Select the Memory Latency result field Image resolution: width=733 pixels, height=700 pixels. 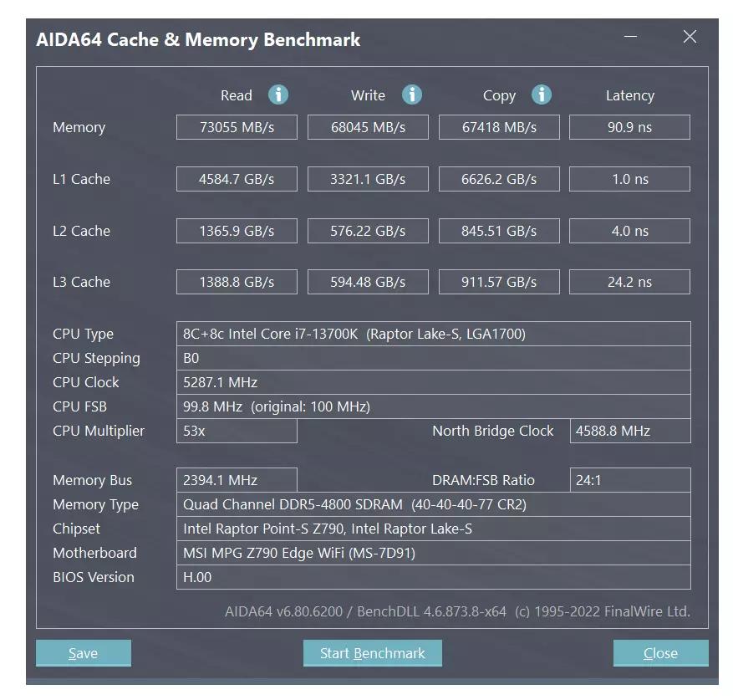pyautogui.click(x=629, y=127)
